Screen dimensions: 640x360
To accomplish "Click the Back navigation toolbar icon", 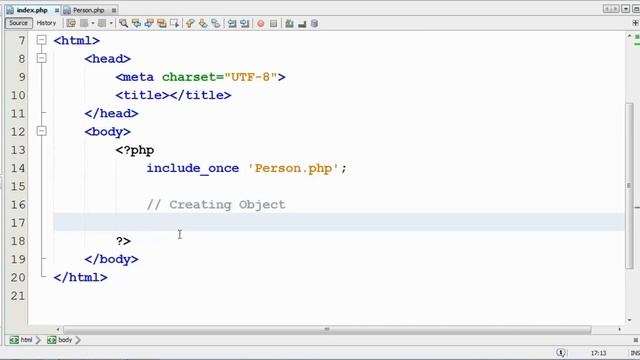I will 84,23.
